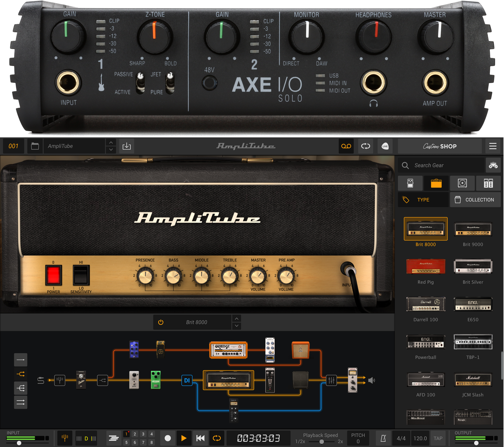Activate LIVE performance mode
Screen dimensions: 504x447
point(385,146)
